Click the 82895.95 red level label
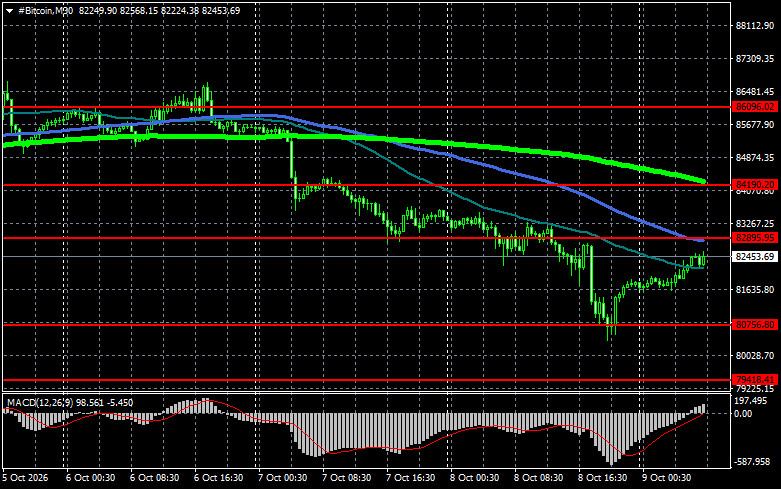 [x=755, y=238]
